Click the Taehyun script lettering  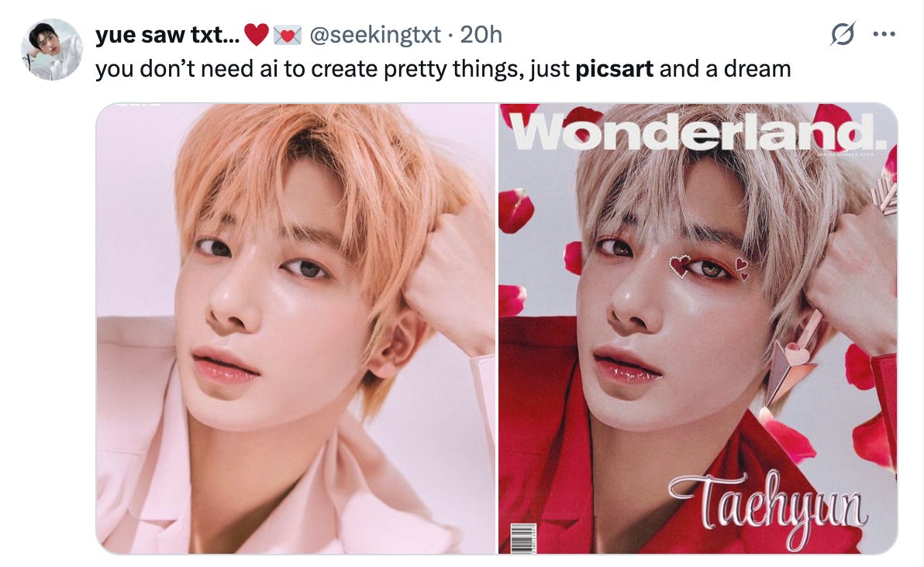[768, 507]
